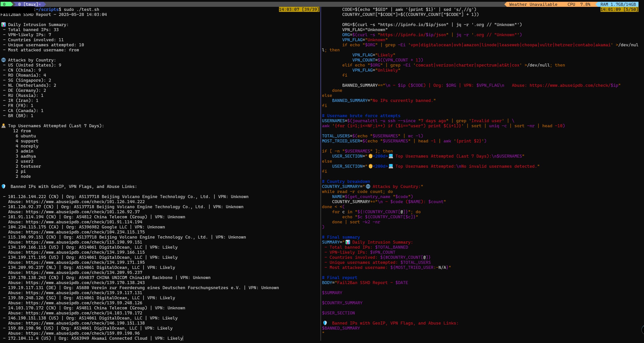
Task: Click the 'RO (Romania): 4' row
Action: 25,75
